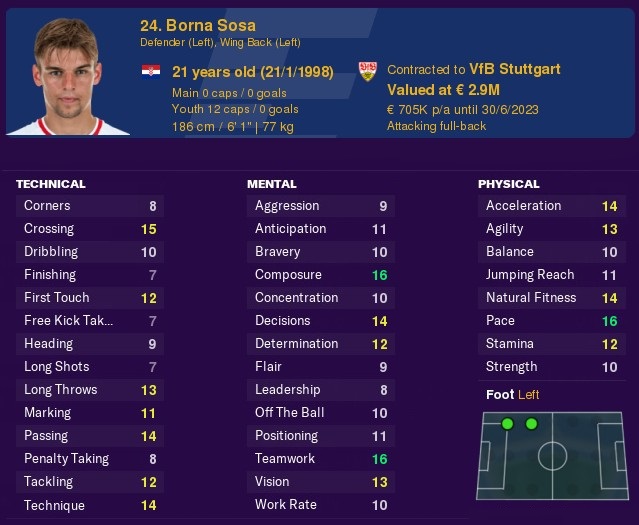This screenshot has width=639, height=525.
Task: Click the Free Kick Taking attribute
Action: (x=90, y=321)
